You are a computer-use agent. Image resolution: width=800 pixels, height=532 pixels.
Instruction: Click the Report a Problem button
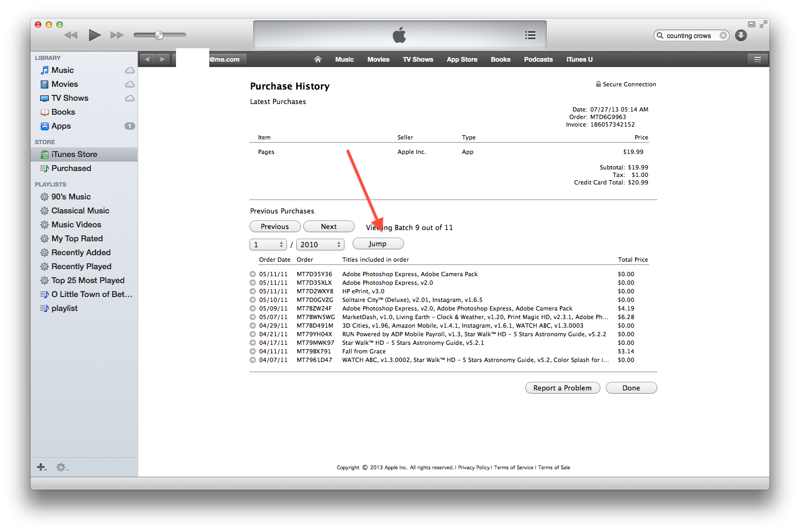click(x=562, y=388)
